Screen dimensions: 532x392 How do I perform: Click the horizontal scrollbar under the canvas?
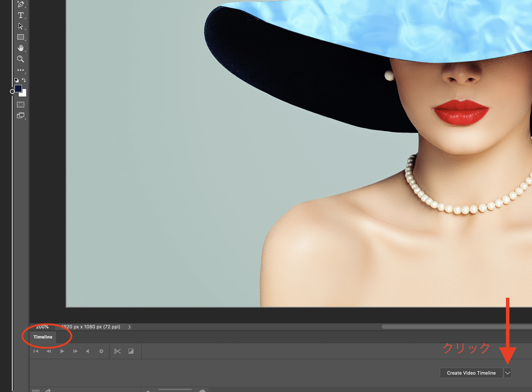coord(457,327)
